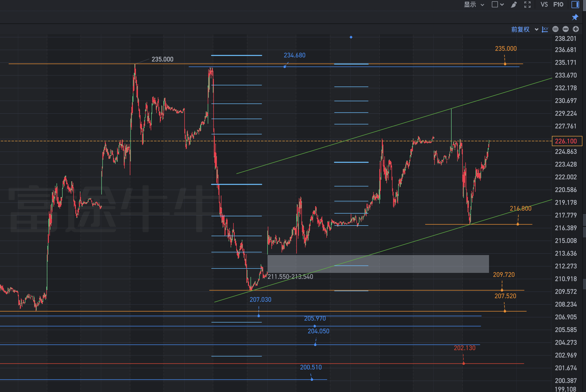This screenshot has height=392, width=586.
Task: Select the red 202.130 line label
Action: pos(465,348)
